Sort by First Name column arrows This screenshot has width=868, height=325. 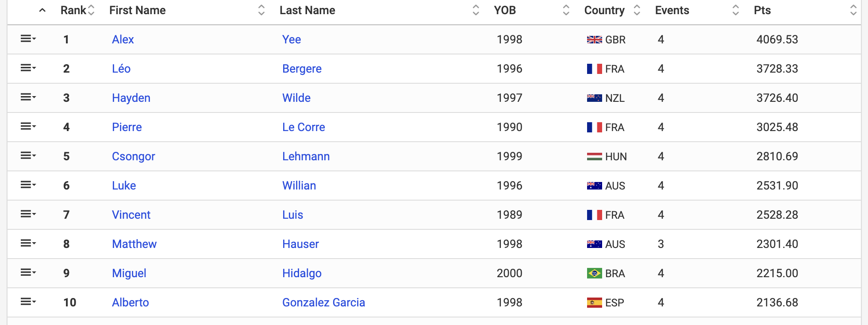coord(261,10)
